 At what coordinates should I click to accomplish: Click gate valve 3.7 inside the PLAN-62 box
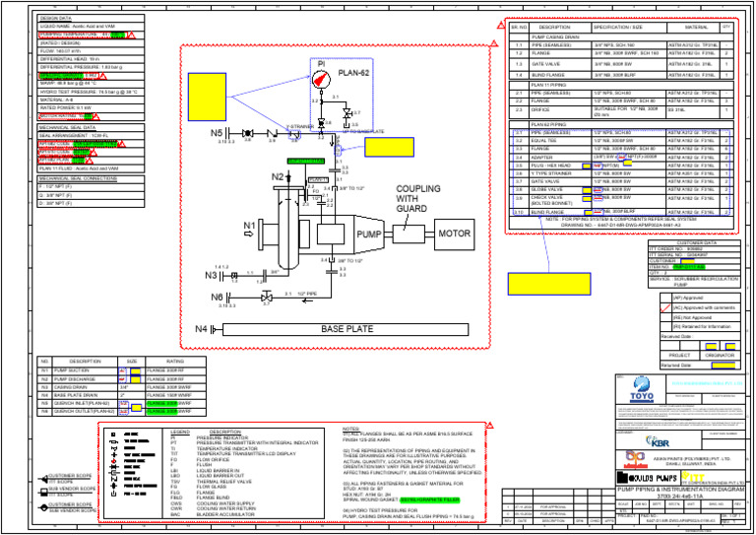[x=346, y=113]
